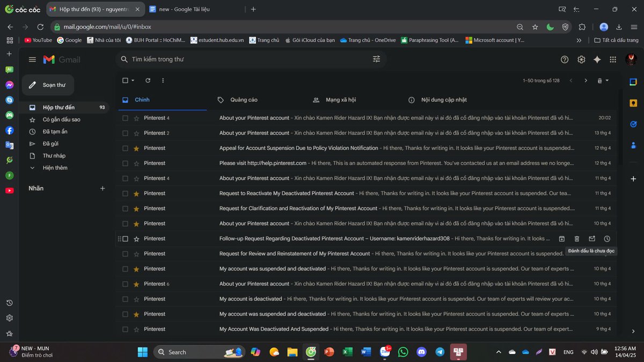Screen dimensions: 644x362
Task: Switch to Quảng cáo tab
Action: point(258,100)
